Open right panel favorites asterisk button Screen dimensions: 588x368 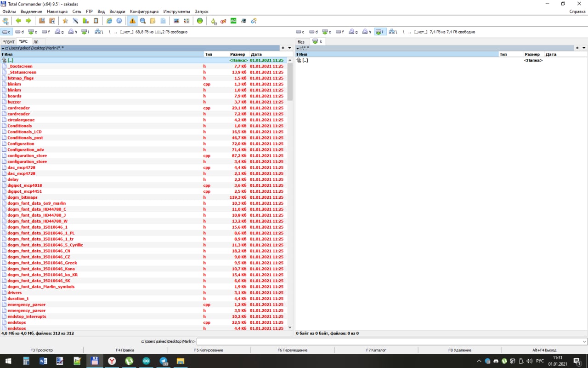coord(577,48)
